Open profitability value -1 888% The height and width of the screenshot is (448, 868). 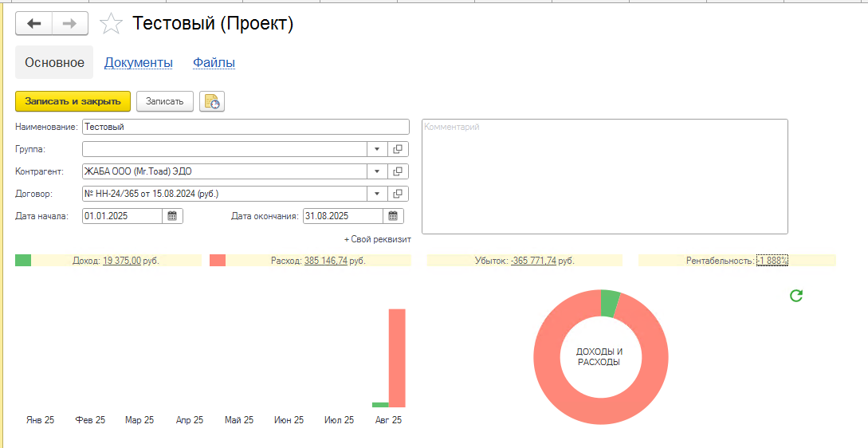point(772,261)
